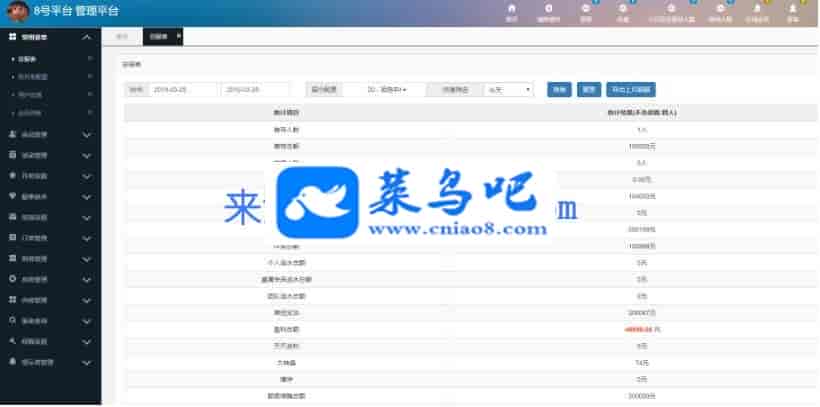This screenshot has height=407, width=820.
Task: Select the highlighted first sub-item under expanded sidebar group
Action: click(x=50, y=59)
